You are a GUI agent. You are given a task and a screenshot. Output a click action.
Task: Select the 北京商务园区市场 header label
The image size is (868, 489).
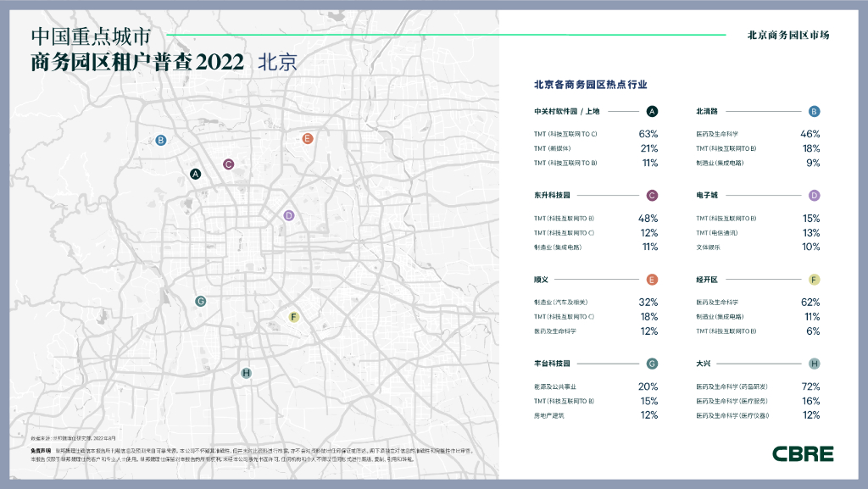click(787, 36)
